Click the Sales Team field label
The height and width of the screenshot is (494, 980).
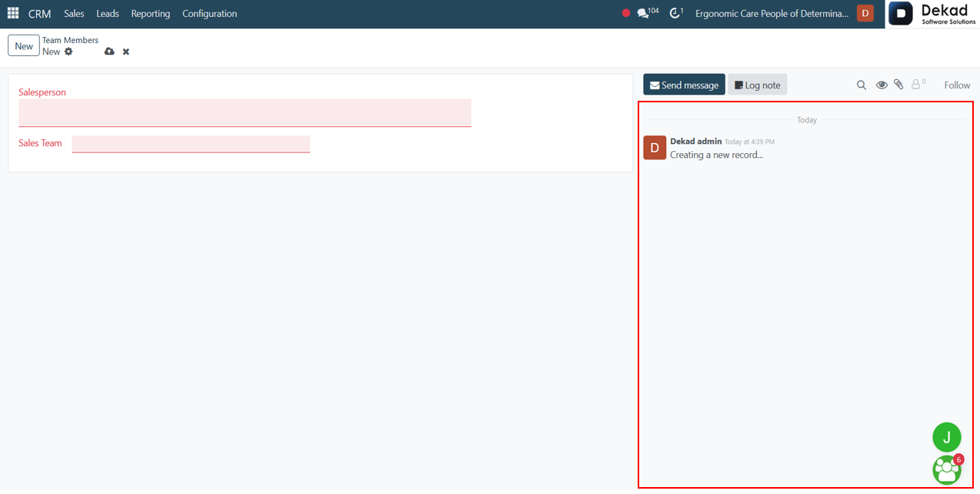(40, 143)
